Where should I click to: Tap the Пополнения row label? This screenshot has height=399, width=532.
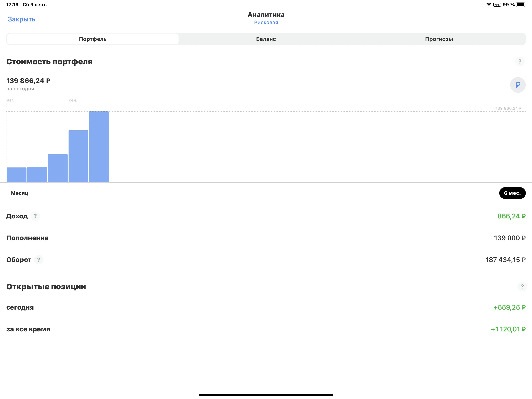point(27,238)
